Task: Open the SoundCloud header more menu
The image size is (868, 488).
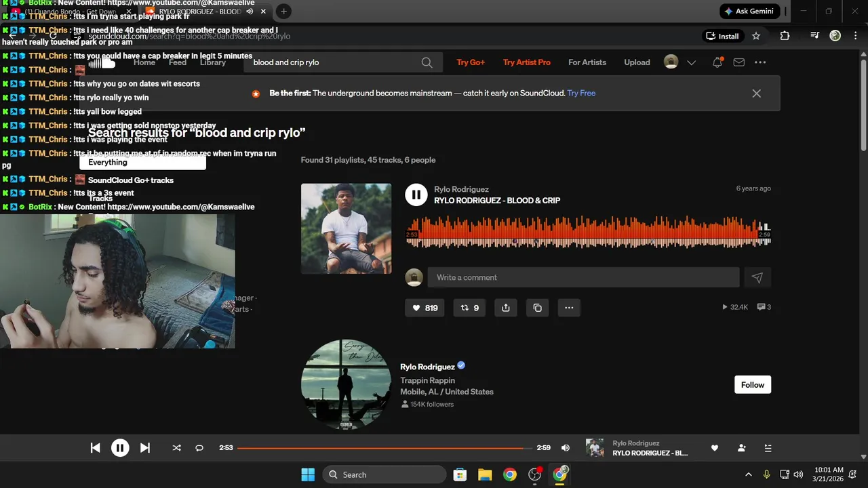Action: coord(760,62)
